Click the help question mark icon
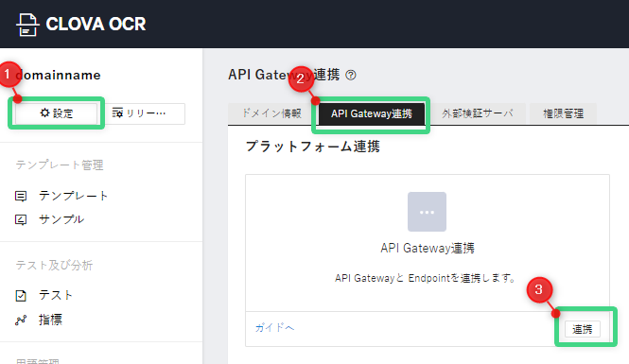This screenshot has height=364, width=629. (x=351, y=75)
